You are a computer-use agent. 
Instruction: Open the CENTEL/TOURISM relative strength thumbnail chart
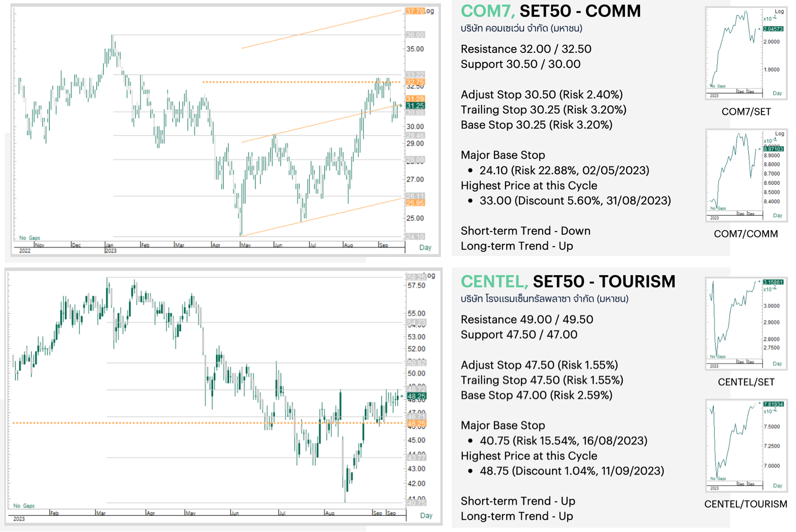point(746,446)
